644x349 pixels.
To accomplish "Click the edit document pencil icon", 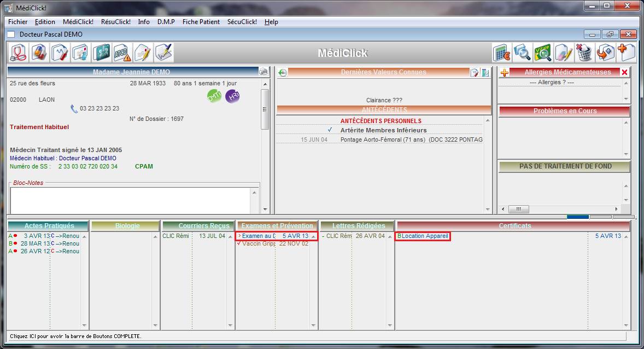I will pos(564,53).
